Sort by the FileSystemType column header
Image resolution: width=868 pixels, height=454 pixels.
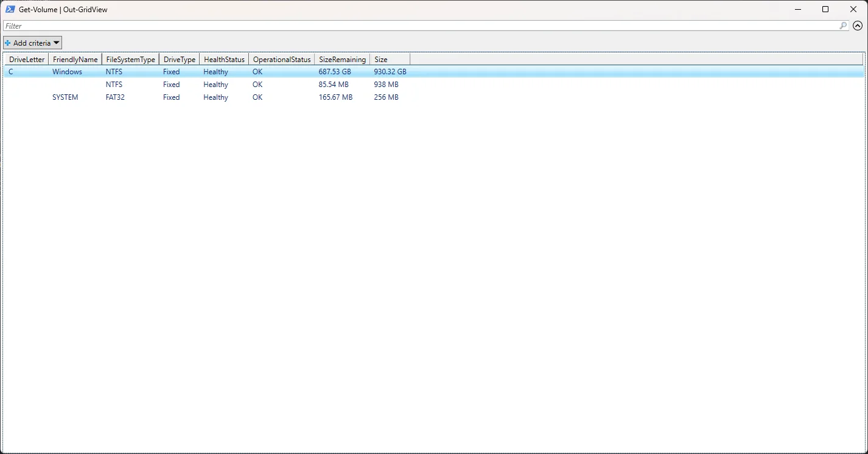click(x=130, y=59)
